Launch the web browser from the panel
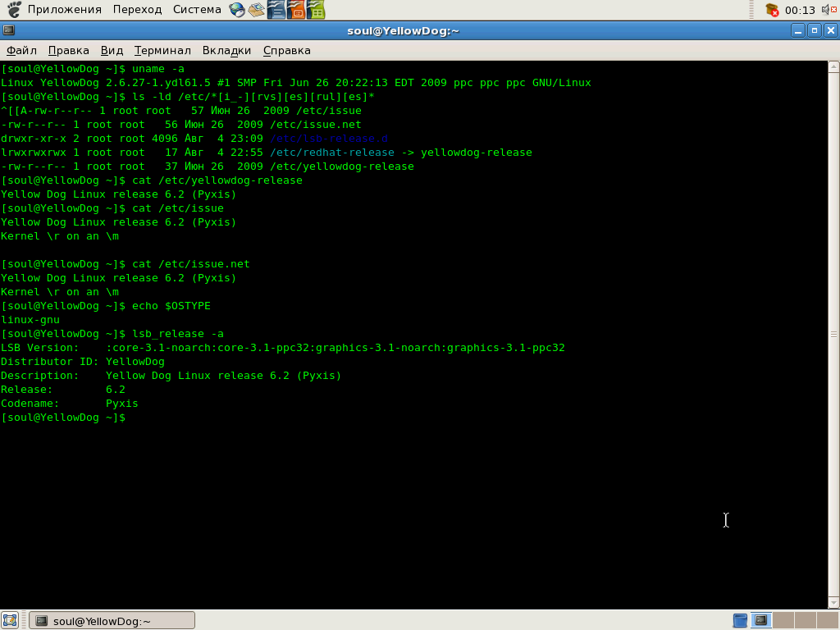Screen dimensions: 840x630 click(x=237, y=10)
